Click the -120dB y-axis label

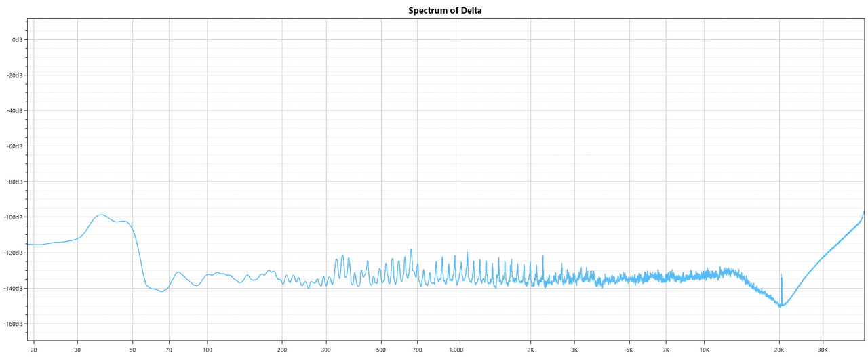coord(12,253)
